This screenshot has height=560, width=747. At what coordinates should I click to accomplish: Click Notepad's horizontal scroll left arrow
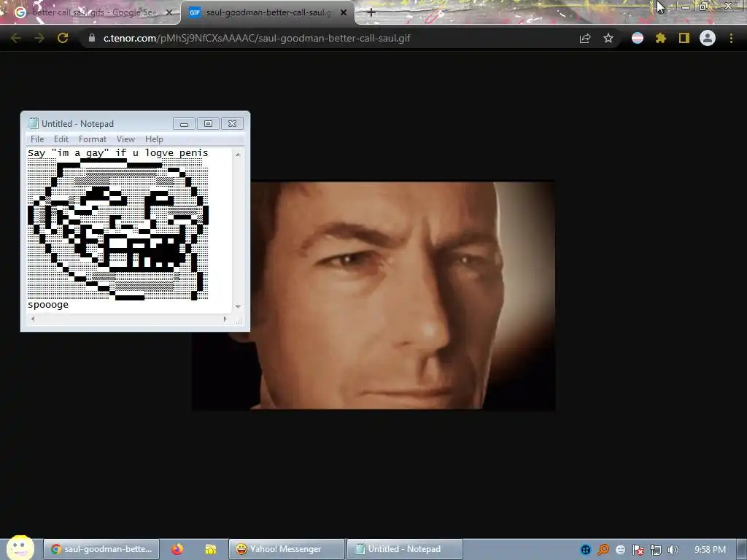click(x=32, y=319)
